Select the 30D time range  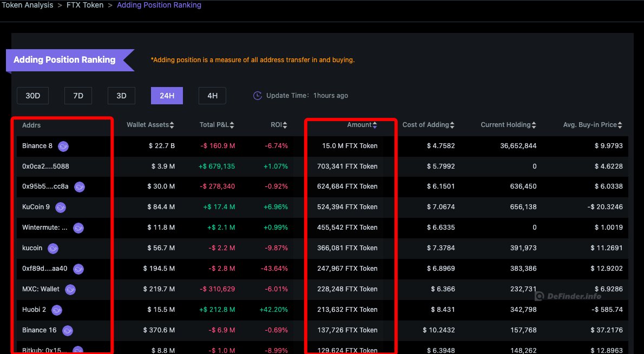click(x=33, y=96)
